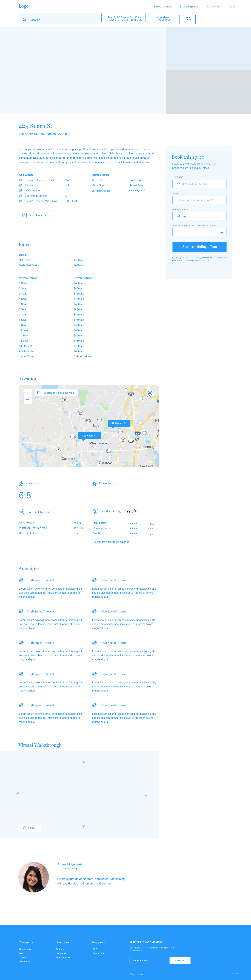Click the Conference Rooms row icon

pyautogui.click(x=21, y=196)
